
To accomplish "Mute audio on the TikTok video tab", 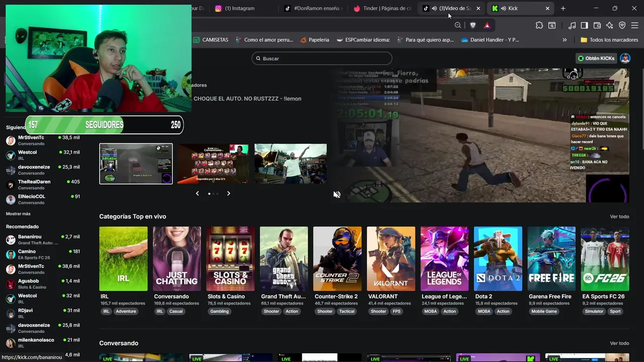I will pyautogui.click(x=434, y=8).
